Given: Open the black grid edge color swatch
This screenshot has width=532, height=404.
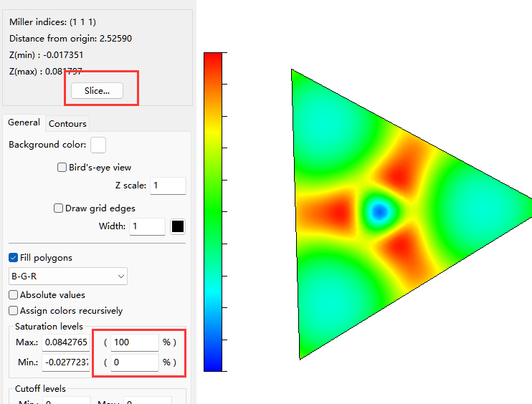Looking at the screenshot, I should [178, 226].
